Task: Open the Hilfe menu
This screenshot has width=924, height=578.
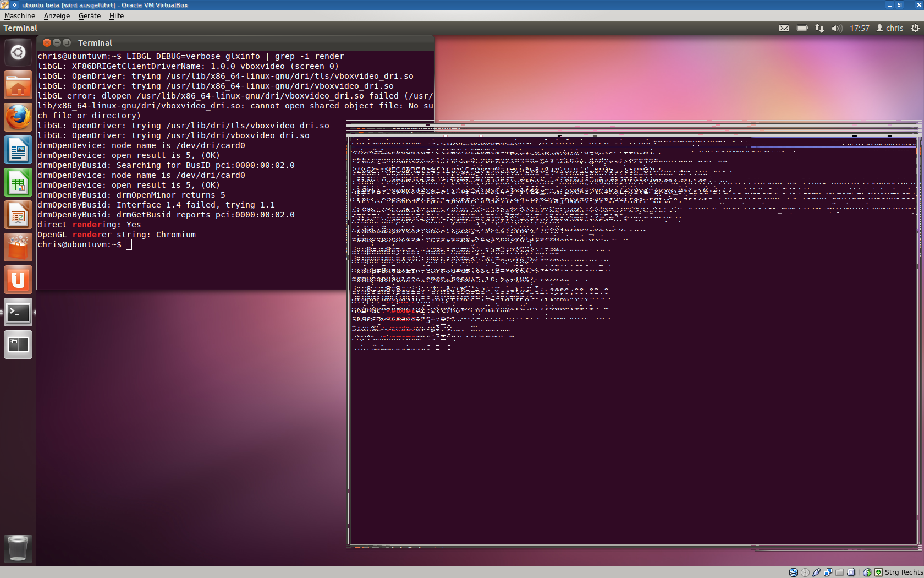Action: coord(117,16)
